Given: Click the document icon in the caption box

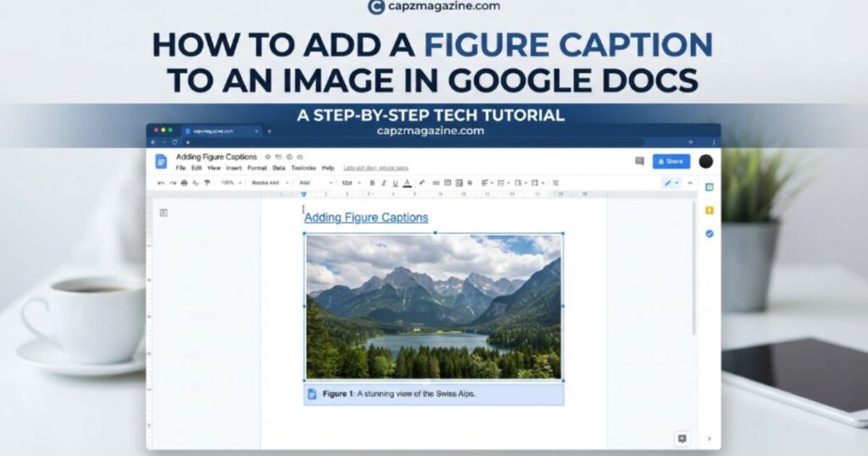Looking at the screenshot, I should click(312, 394).
